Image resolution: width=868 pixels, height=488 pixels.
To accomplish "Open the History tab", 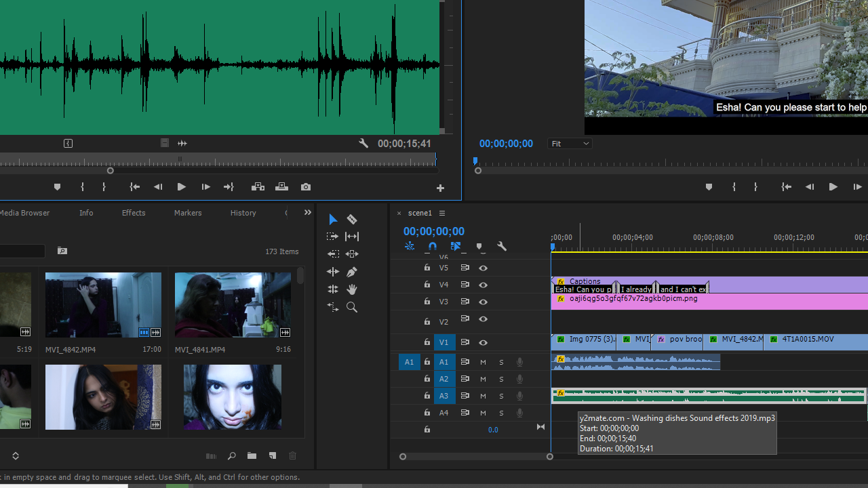I will 243,213.
